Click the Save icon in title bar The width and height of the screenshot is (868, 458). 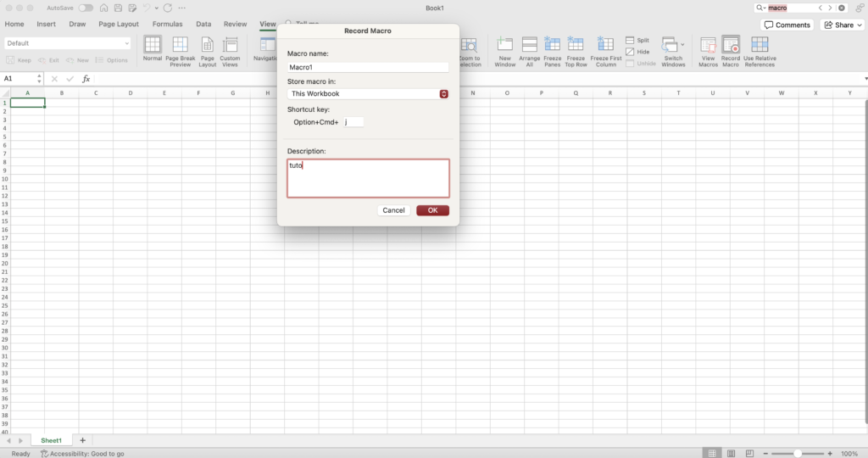pyautogui.click(x=118, y=8)
